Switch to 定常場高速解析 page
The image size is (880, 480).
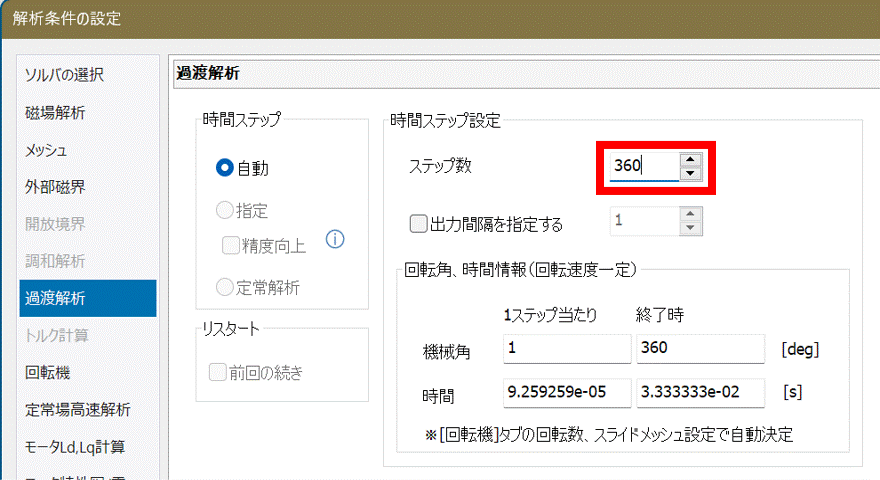(78, 409)
